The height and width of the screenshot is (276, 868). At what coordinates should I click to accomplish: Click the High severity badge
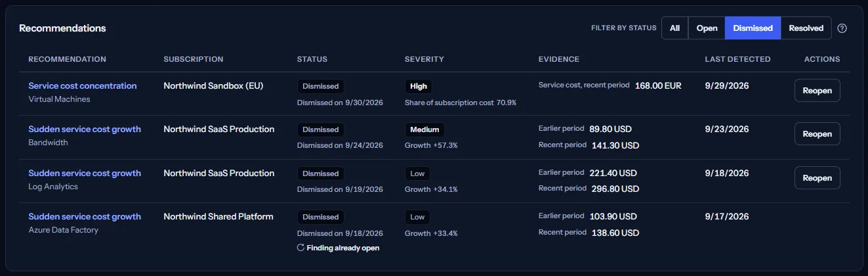pos(419,86)
